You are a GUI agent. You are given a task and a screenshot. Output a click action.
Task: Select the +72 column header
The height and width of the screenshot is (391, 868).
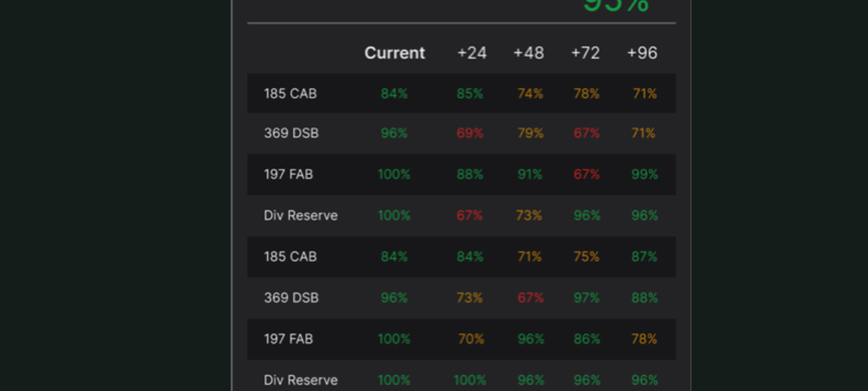pos(585,53)
